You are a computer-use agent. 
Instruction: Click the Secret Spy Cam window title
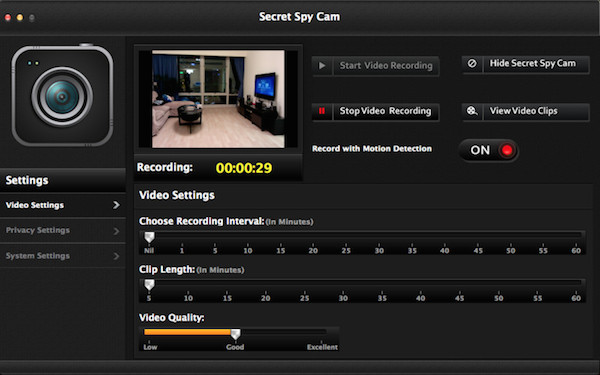click(299, 17)
